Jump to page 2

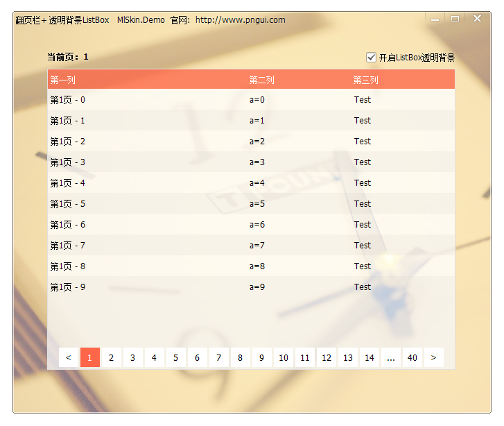click(111, 358)
